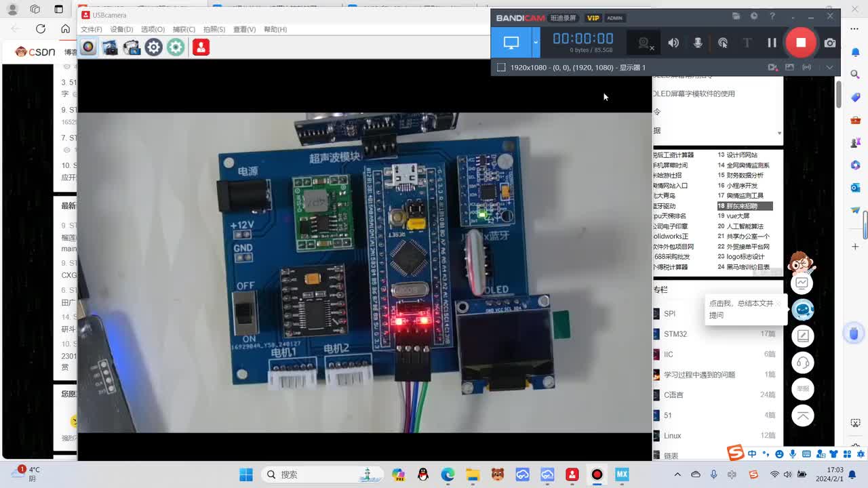This screenshot has width=868, height=488.
Task: Expand the Bandicam bottom bar chevron
Action: 829,68
